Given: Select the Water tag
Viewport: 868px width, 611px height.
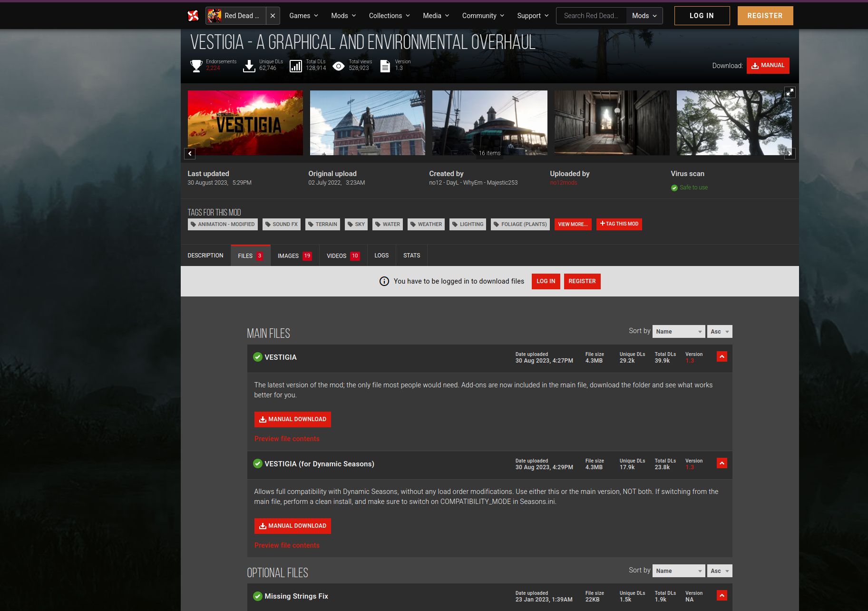Looking at the screenshot, I should pos(388,224).
